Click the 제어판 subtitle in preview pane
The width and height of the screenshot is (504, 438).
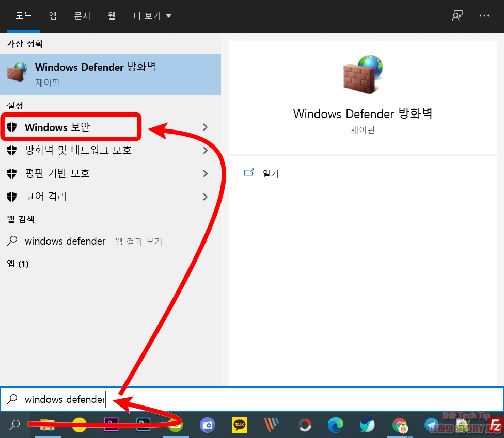tap(363, 130)
